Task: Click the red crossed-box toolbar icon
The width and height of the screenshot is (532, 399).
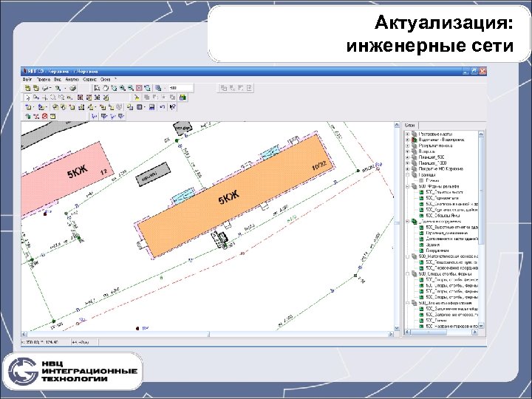Action: [x=139, y=88]
